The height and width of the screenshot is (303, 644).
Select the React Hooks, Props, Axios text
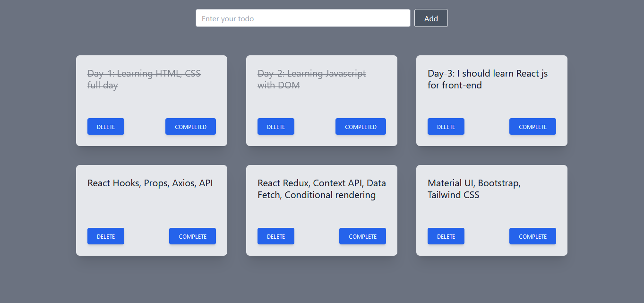(x=150, y=183)
